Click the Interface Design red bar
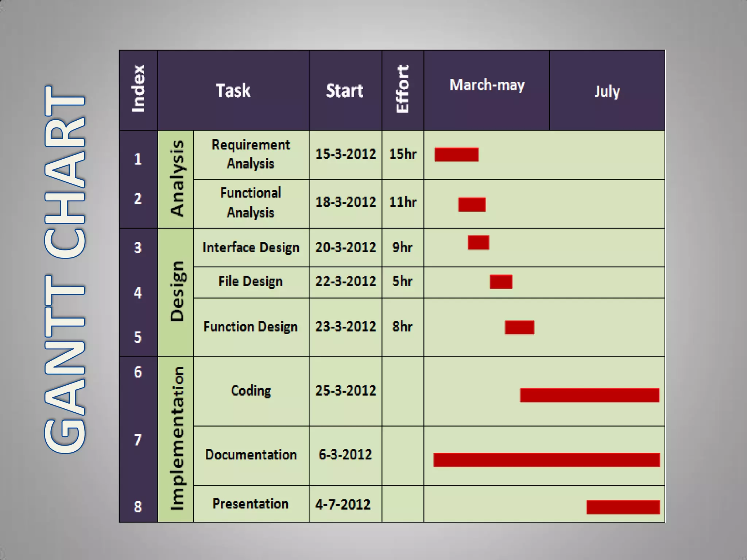747x560 pixels. 478,242
